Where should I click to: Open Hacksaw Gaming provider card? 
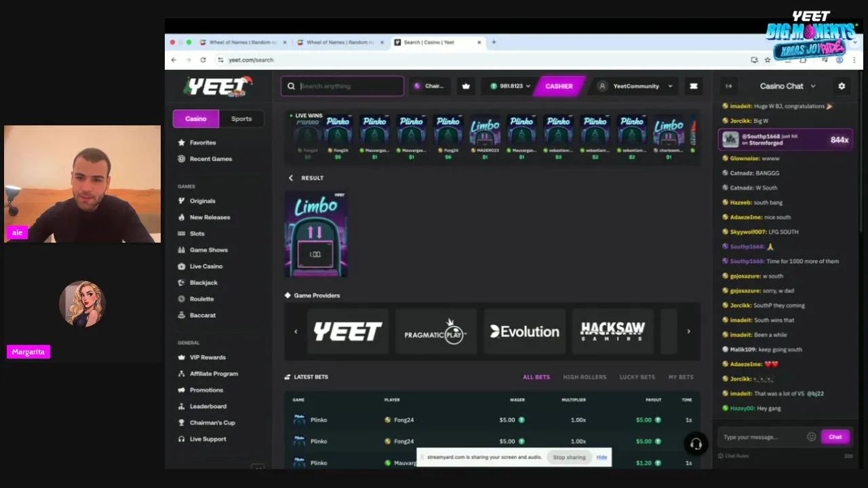(x=612, y=331)
